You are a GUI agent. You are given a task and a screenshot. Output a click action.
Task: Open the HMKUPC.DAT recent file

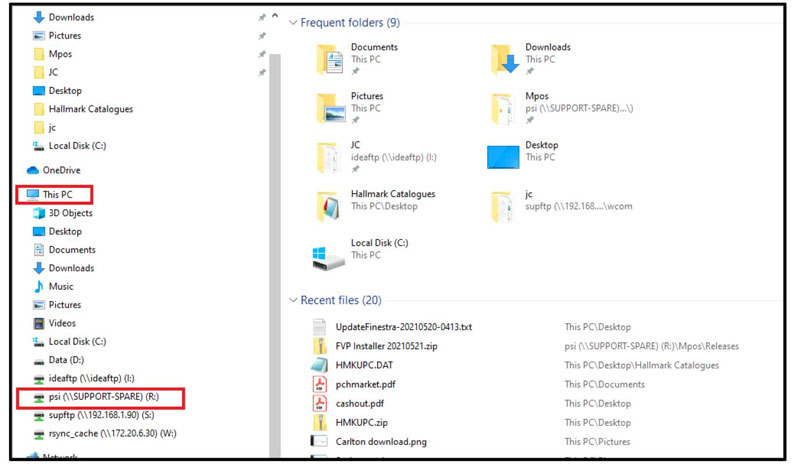(364, 365)
